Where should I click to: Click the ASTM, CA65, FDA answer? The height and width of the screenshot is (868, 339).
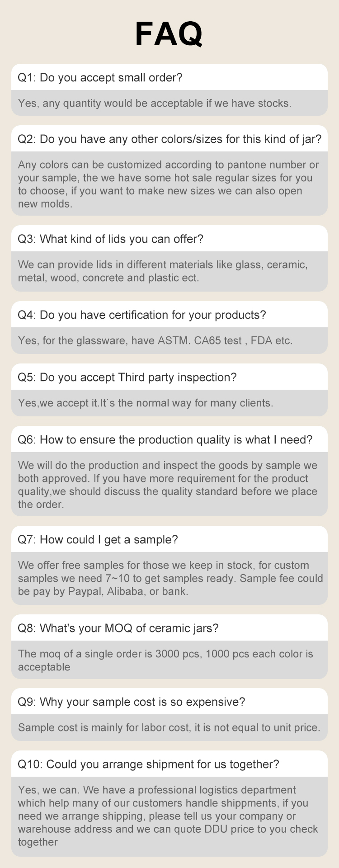(155, 341)
